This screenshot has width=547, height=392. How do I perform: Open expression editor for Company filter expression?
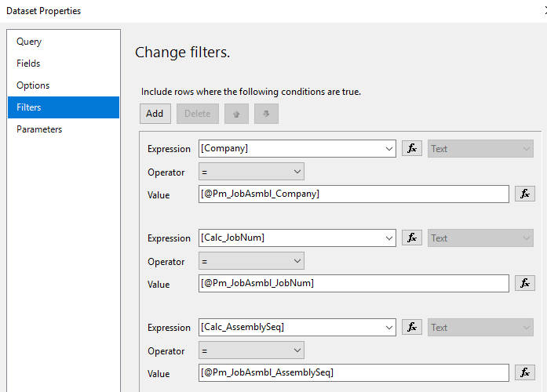[x=412, y=148]
